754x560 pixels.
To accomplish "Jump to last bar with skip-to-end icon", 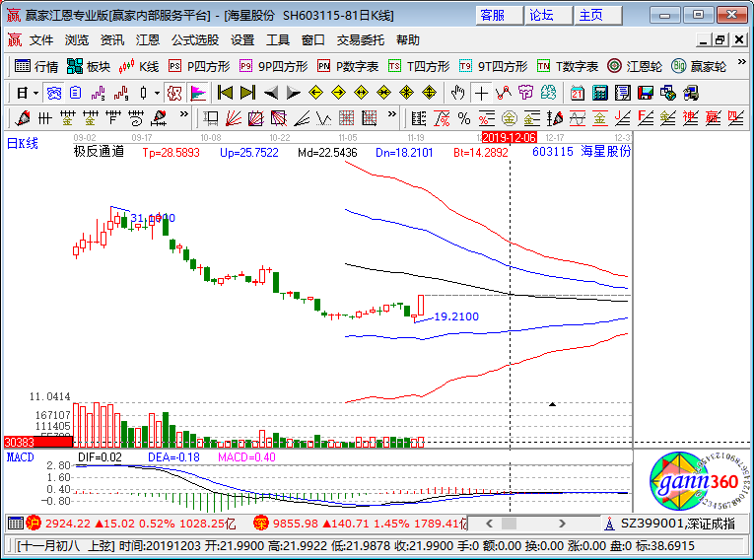I will point(247,93).
